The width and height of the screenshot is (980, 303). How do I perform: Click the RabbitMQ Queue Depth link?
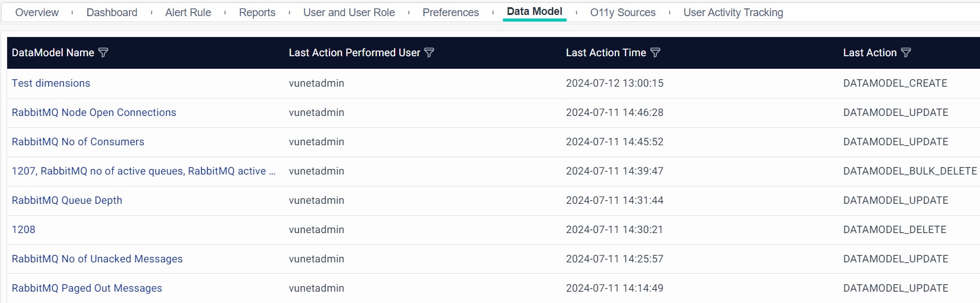[x=67, y=200]
